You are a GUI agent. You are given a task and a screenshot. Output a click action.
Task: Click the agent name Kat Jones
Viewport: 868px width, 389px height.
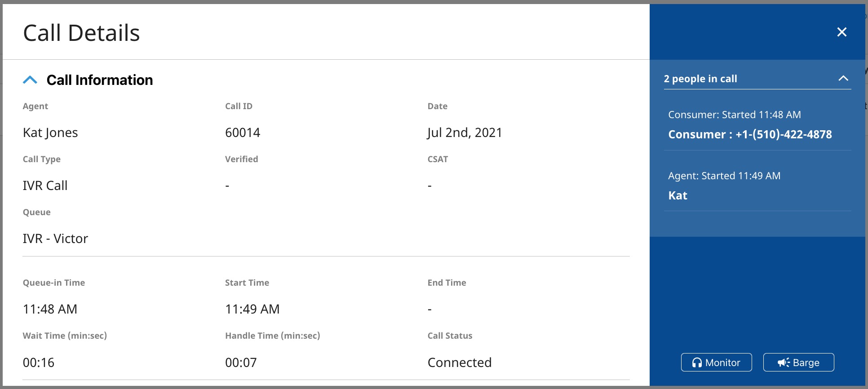pos(50,133)
